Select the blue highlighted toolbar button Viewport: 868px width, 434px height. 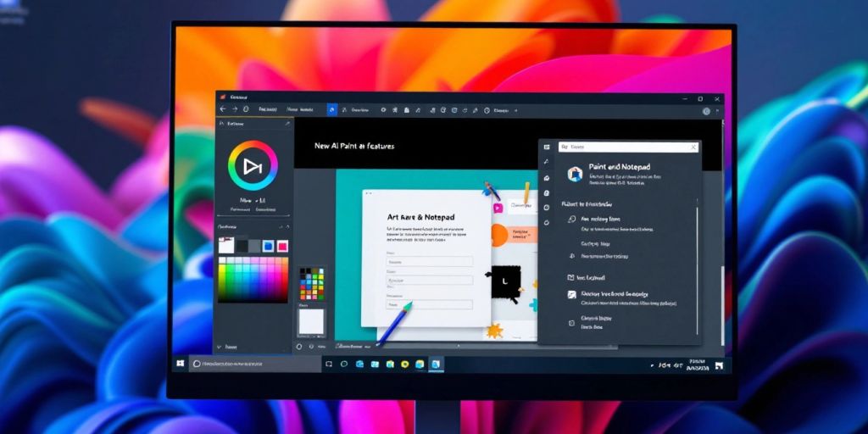point(332,110)
